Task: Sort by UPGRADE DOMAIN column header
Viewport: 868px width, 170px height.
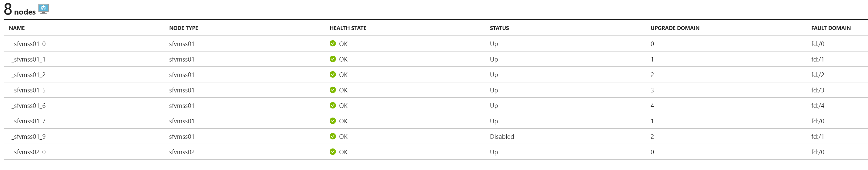Action: 675,28
